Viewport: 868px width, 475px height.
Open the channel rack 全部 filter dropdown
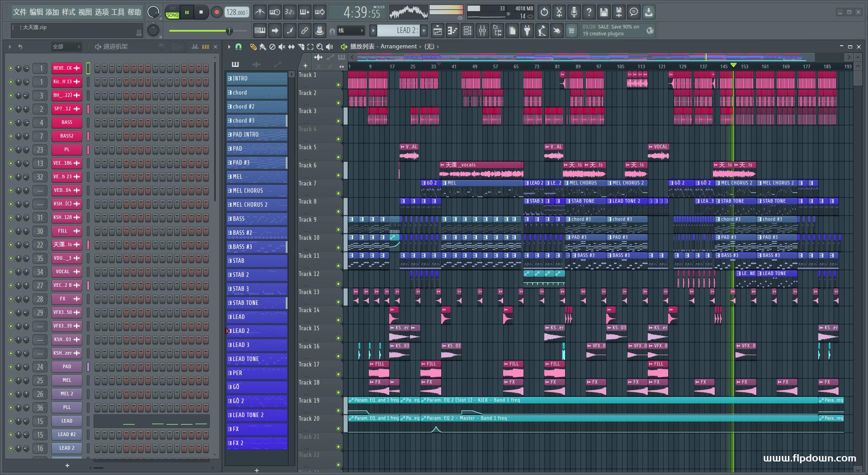click(x=66, y=47)
